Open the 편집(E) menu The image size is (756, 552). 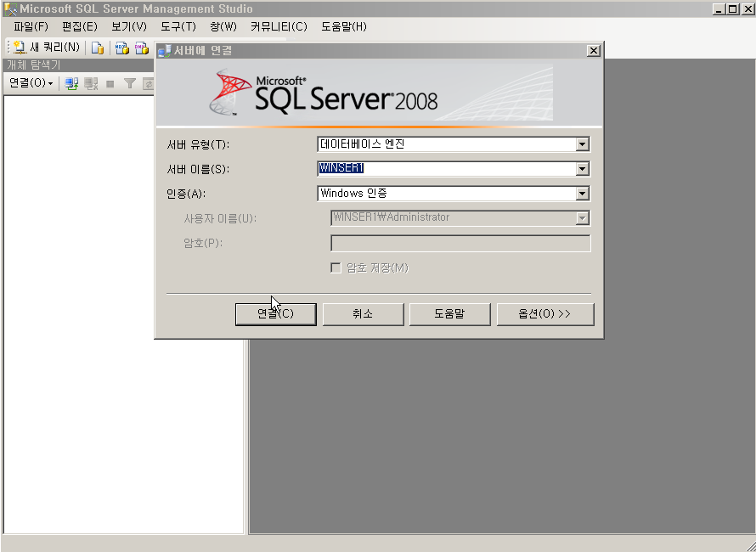[x=80, y=26]
